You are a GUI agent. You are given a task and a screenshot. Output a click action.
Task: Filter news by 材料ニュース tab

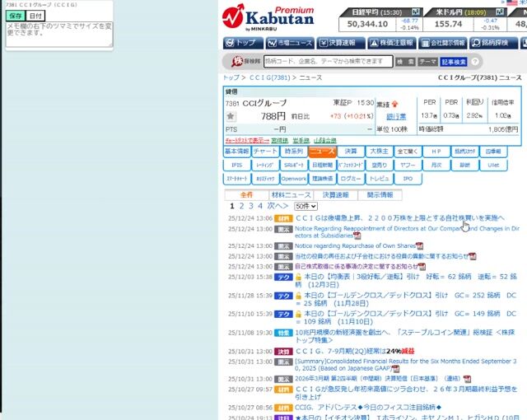click(x=291, y=195)
